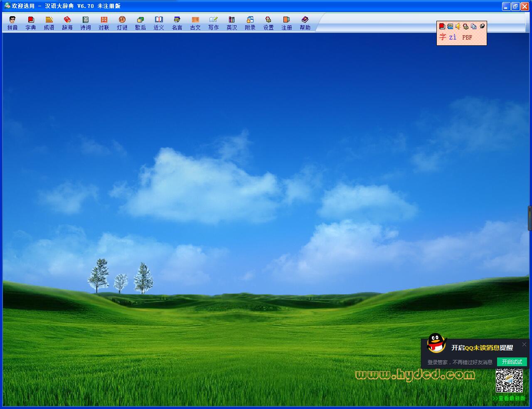Open the 古文 classical texts section
Viewport: 532px width, 409px height.
tap(195, 23)
